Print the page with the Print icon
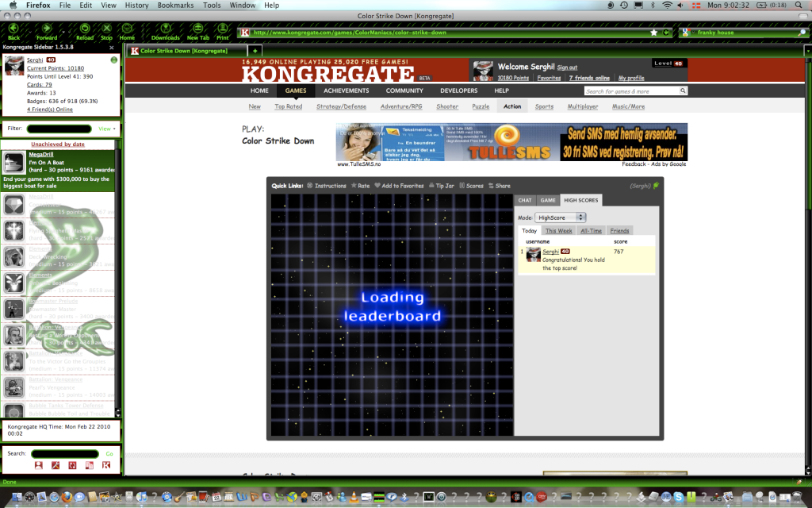Viewport: 812px width, 508px height. [x=223, y=29]
